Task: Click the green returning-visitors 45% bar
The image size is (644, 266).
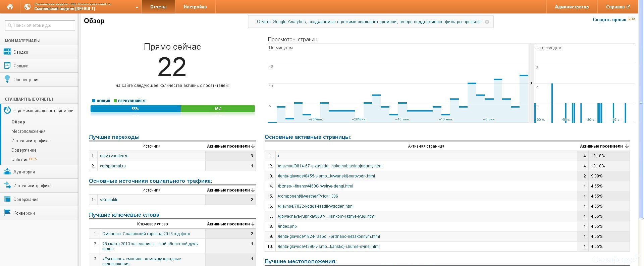Action: coord(218,109)
